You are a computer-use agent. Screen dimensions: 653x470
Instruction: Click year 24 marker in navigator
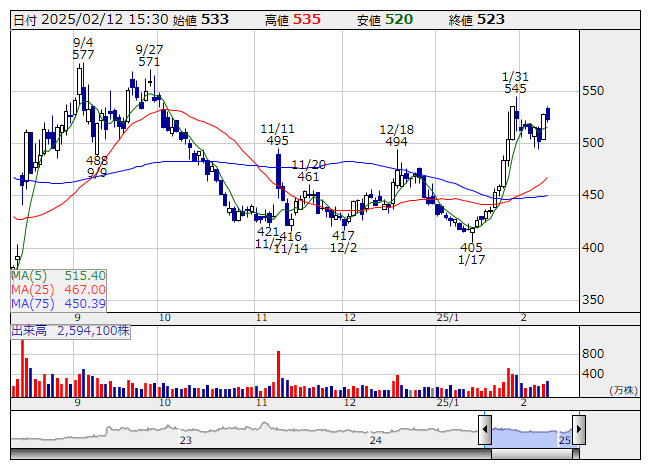pos(376,440)
